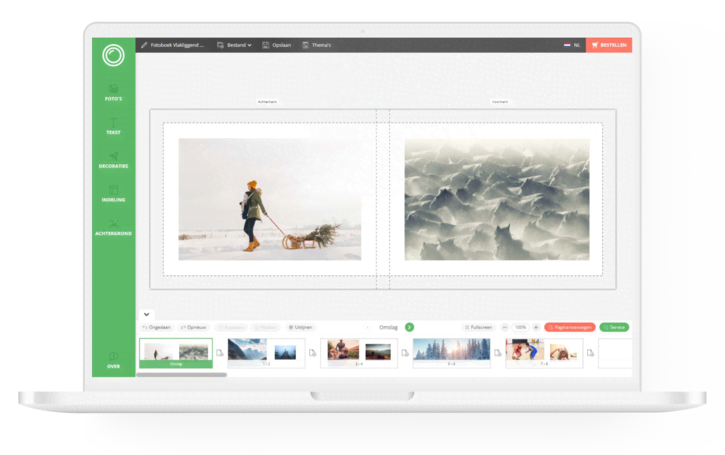Screen dimensions: 725x455
Task: Click the 100% zoom field
Action: click(521, 327)
